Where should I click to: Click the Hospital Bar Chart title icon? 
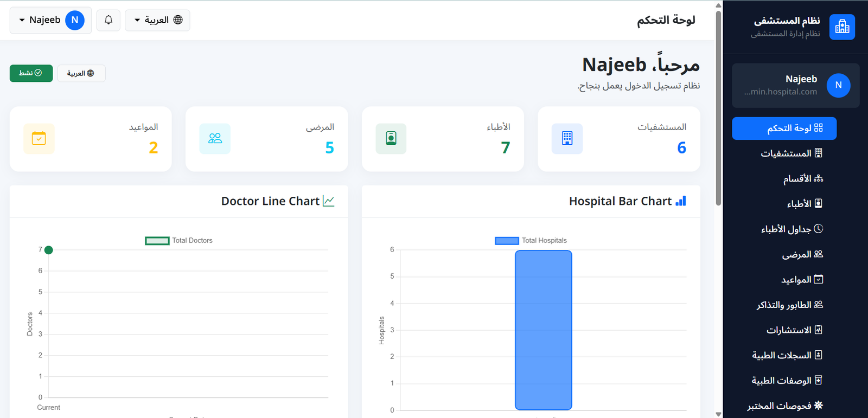click(681, 201)
